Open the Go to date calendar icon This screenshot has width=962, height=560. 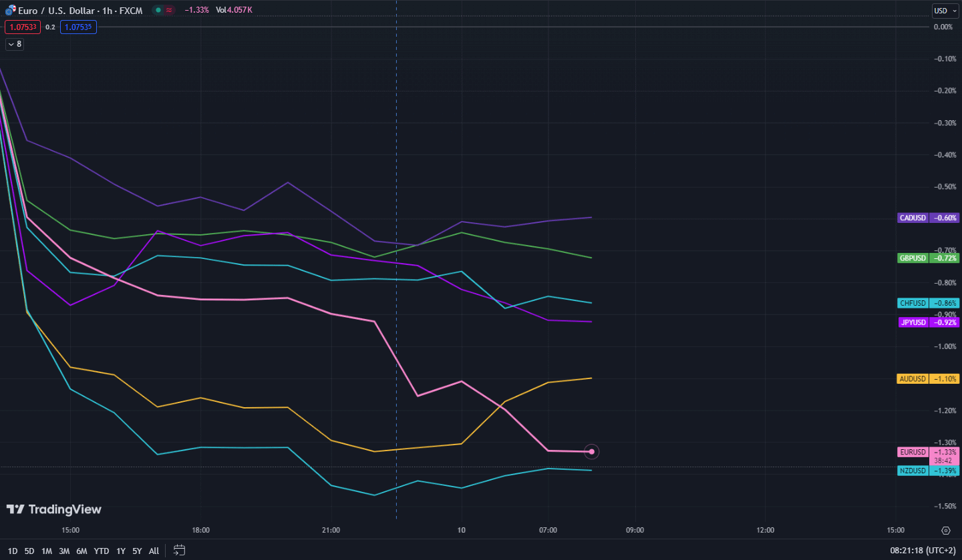click(x=179, y=551)
